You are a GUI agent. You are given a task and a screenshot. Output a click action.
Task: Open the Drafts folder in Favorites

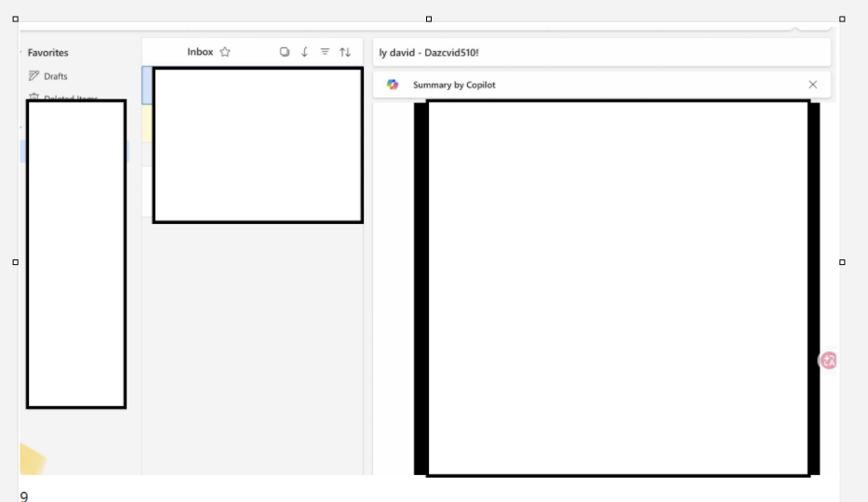point(47,75)
